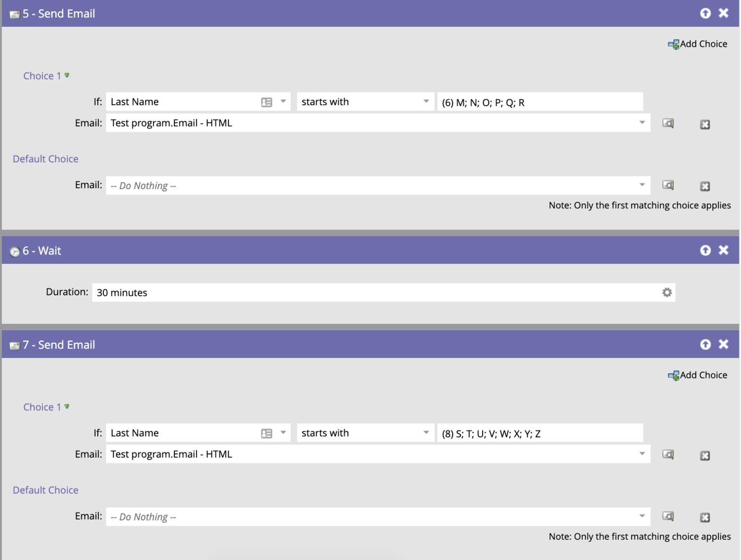The image size is (741, 560).
Task: Expand Choice 1 Email dropdown in step 5
Action: pyautogui.click(x=642, y=122)
